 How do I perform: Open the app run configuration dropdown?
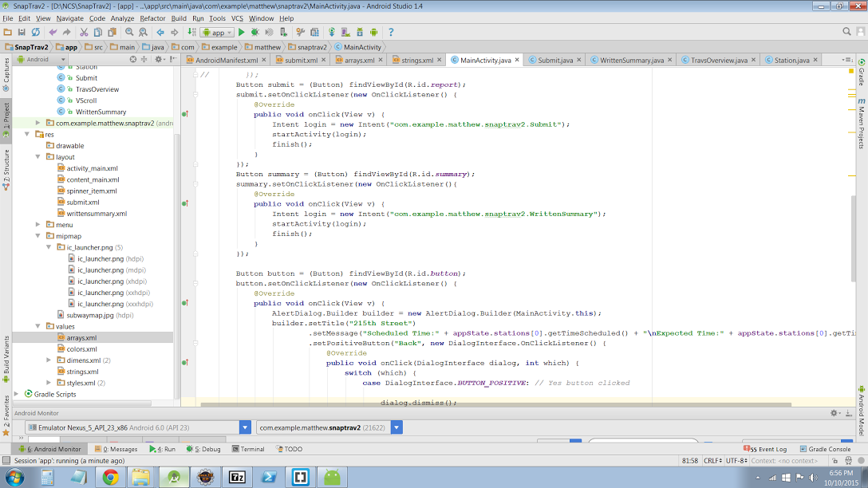tap(217, 33)
